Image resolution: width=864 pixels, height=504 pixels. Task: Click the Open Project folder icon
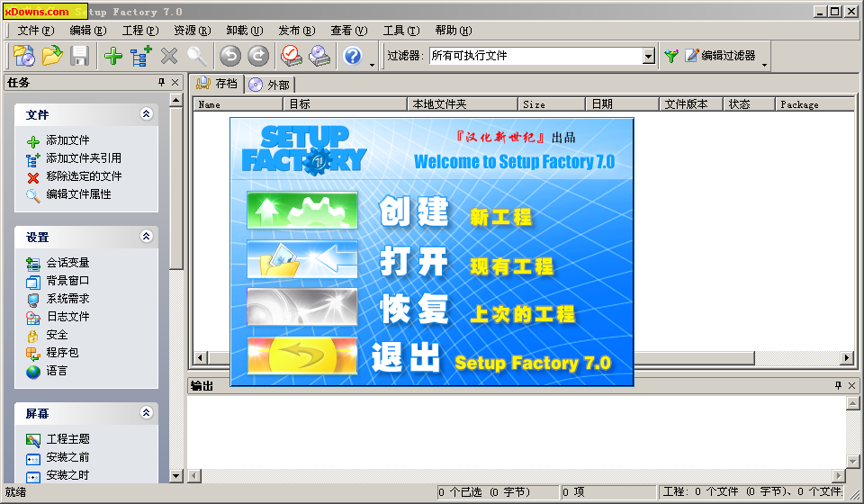pyautogui.click(x=52, y=56)
